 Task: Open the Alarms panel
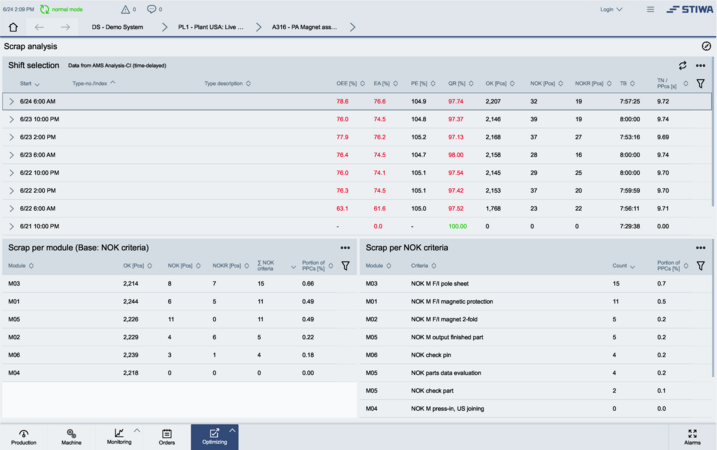point(692,437)
